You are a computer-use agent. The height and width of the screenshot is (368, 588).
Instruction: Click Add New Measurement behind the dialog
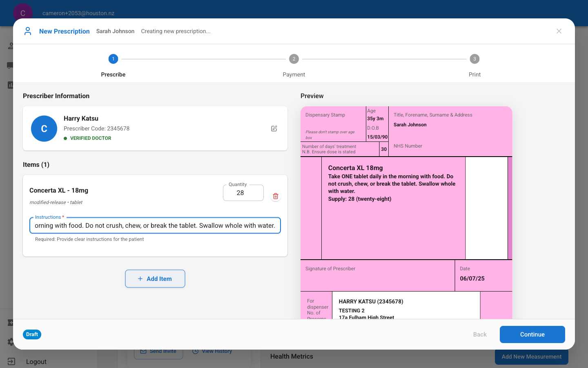point(532,357)
